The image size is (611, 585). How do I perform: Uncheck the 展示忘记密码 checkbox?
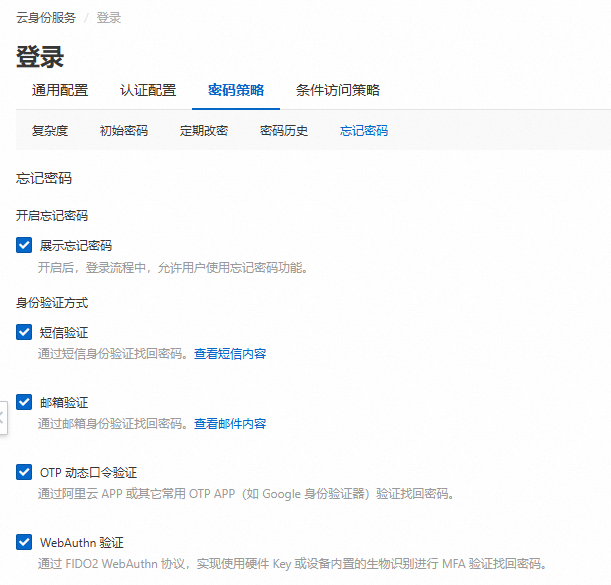point(24,245)
